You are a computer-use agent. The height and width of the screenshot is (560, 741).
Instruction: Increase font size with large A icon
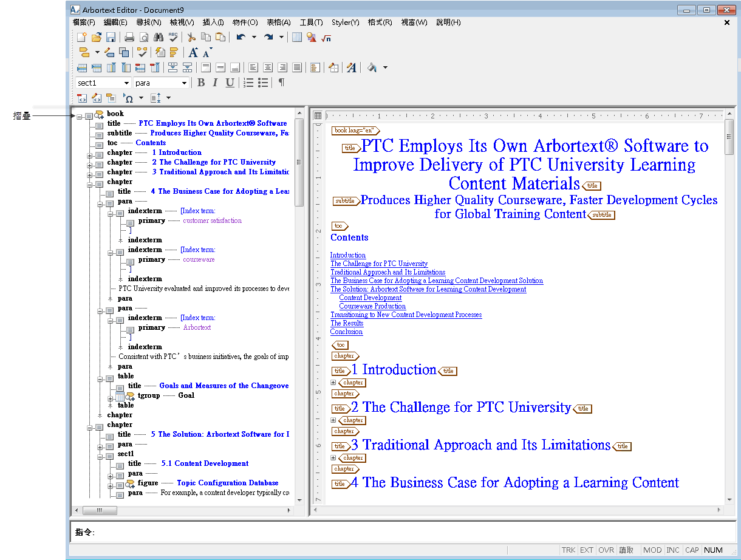click(x=193, y=52)
